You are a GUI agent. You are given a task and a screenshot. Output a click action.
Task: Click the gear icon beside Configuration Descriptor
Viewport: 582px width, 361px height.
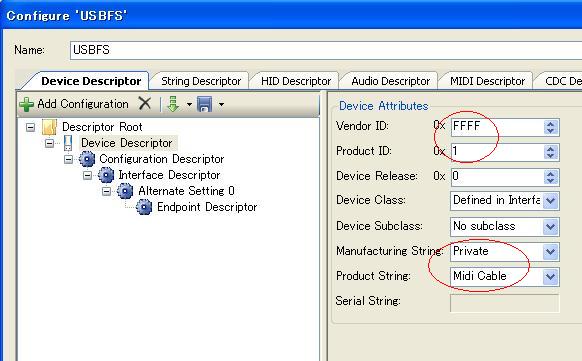click(x=87, y=159)
